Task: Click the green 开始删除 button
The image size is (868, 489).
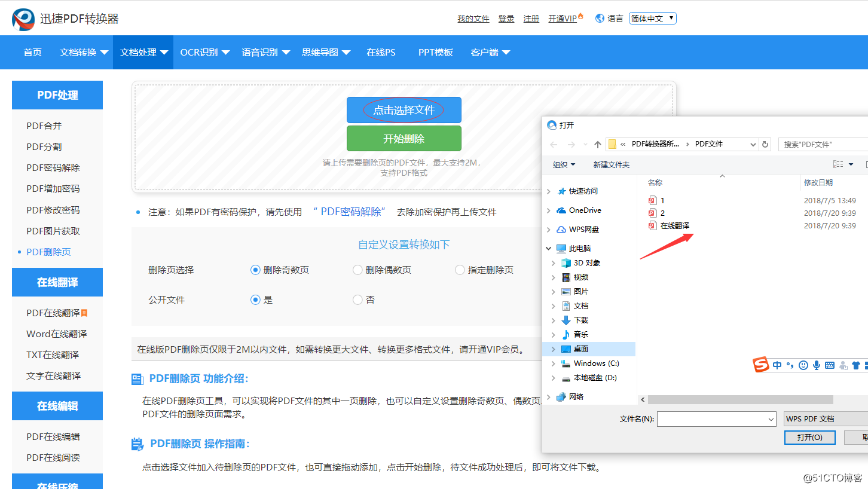Action: (x=404, y=138)
